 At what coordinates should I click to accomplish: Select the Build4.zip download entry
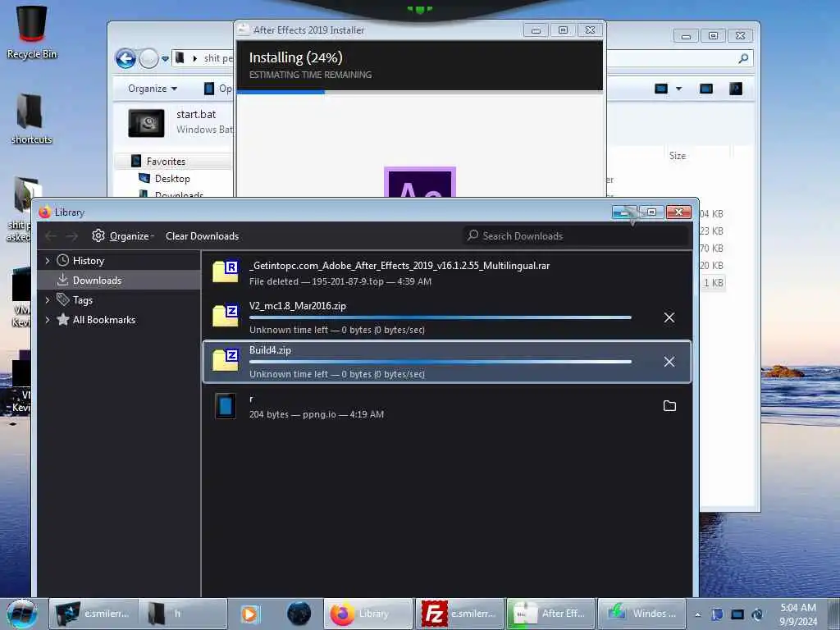(447, 362)
